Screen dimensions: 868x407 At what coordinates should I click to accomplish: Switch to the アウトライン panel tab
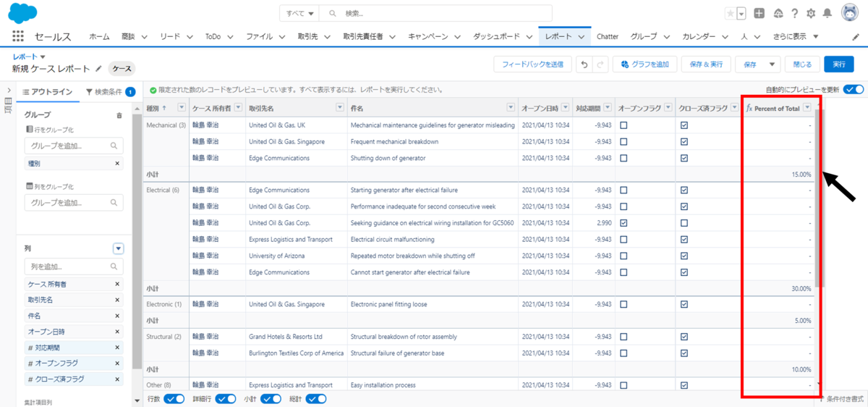47,91
